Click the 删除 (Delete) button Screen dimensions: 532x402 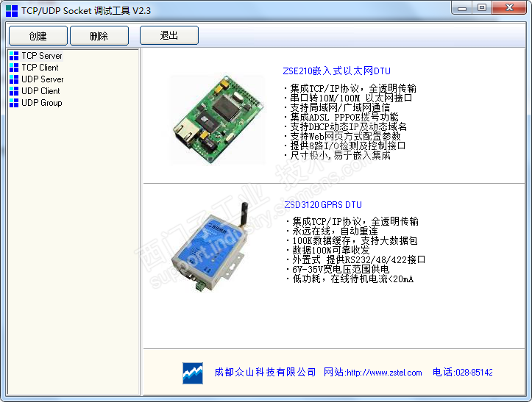pos(99,35)
